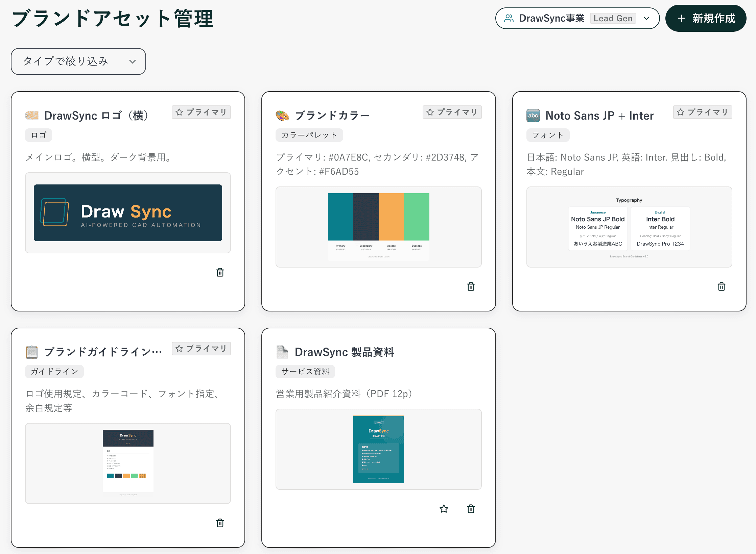Select the ロゴ type tag
The image size is (756, 554).
tap(38, 135)
